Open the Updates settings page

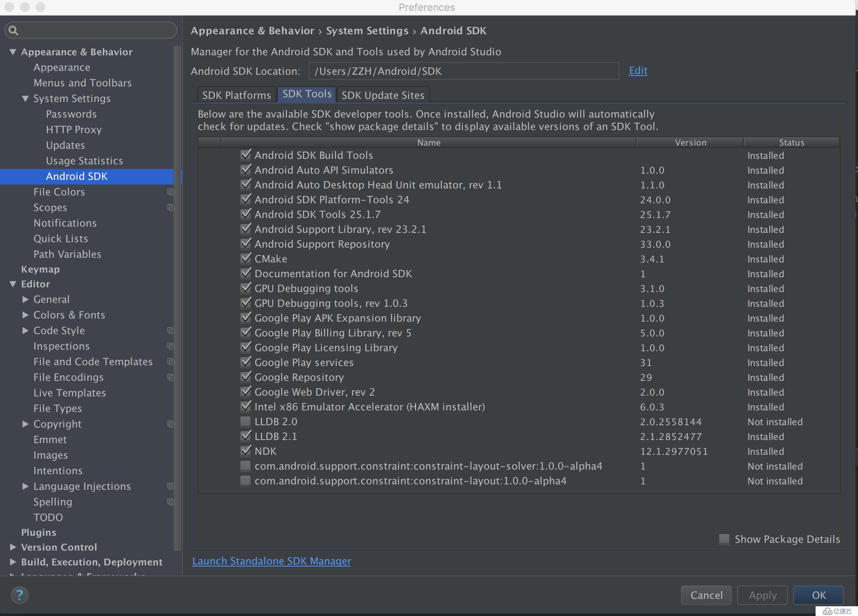[65, 145]
